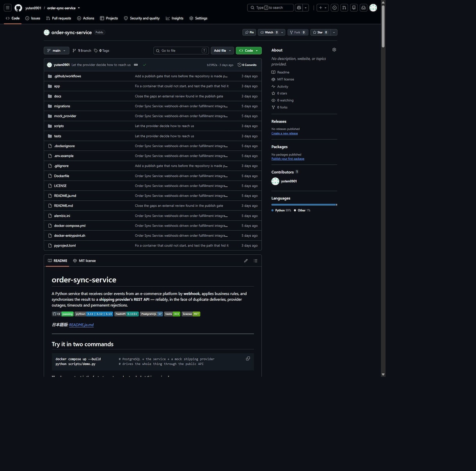Viewport: 476px width, 471px height.
Task: Open the About settings gear icon
Action: tap(334, 50)
